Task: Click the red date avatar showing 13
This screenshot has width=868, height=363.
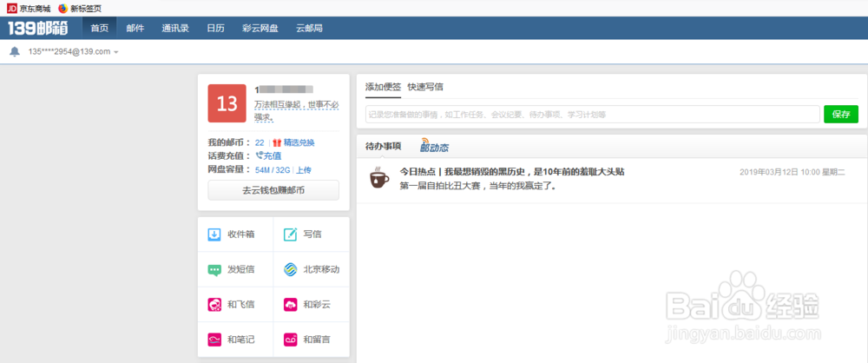Action: [227, 103]
